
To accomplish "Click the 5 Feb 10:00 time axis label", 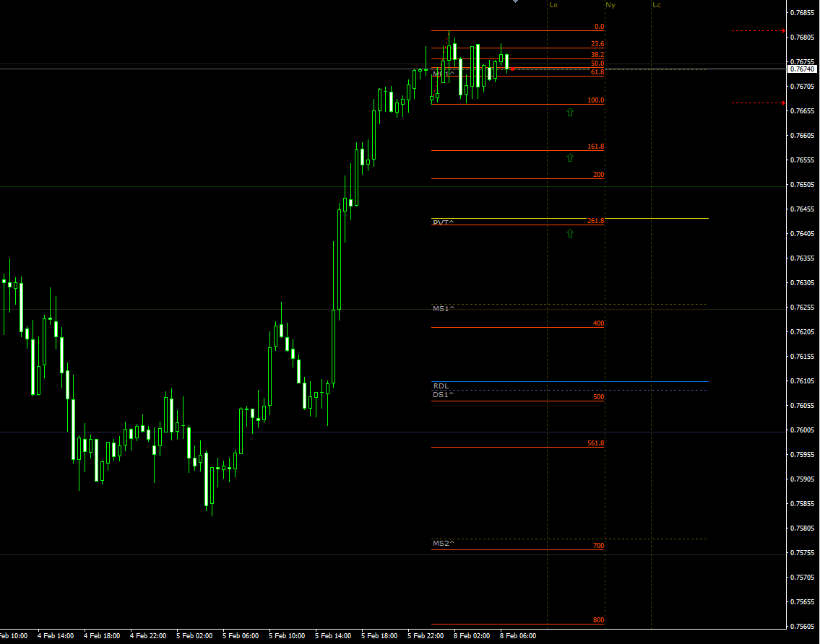I will coord(285,636).
